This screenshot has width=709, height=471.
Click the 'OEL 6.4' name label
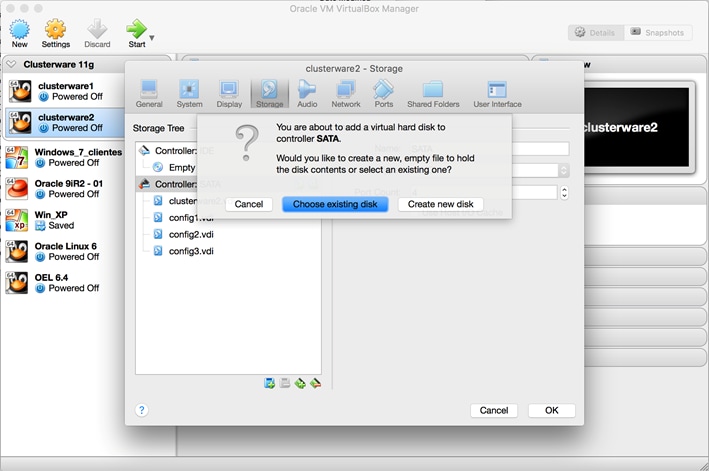point(51,277)
